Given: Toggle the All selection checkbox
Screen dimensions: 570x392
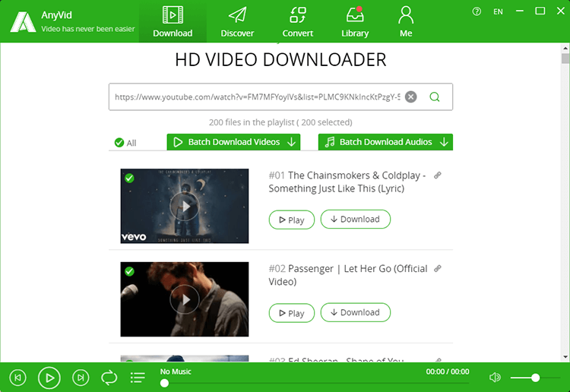Looking at the screenshot, I should tap(119, 143).
